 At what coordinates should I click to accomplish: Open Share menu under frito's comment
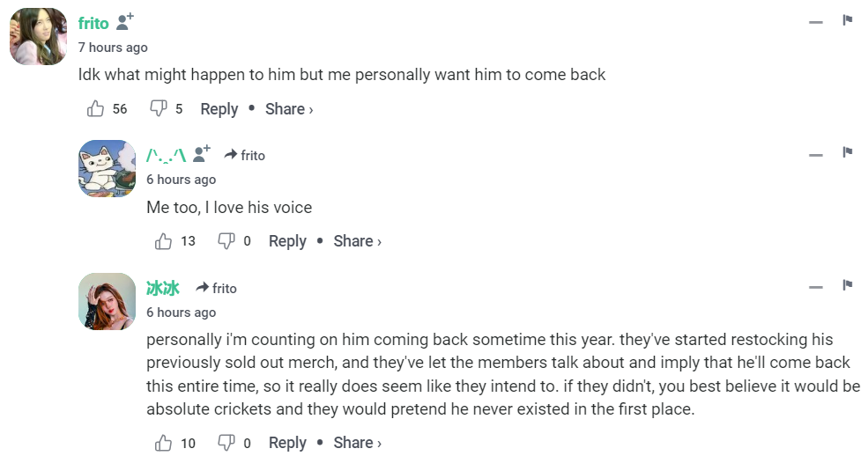pos(288,109)
